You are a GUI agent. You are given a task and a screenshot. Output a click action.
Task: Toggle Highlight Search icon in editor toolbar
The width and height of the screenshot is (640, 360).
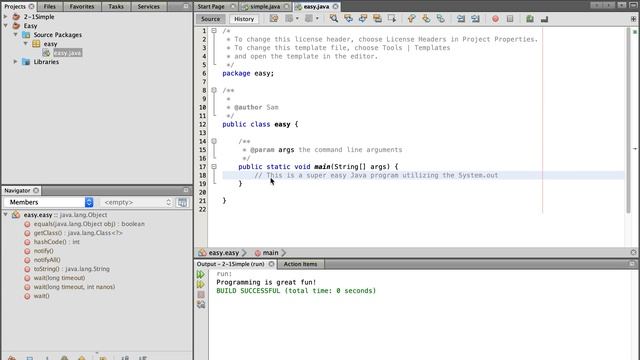pos(377,19)
